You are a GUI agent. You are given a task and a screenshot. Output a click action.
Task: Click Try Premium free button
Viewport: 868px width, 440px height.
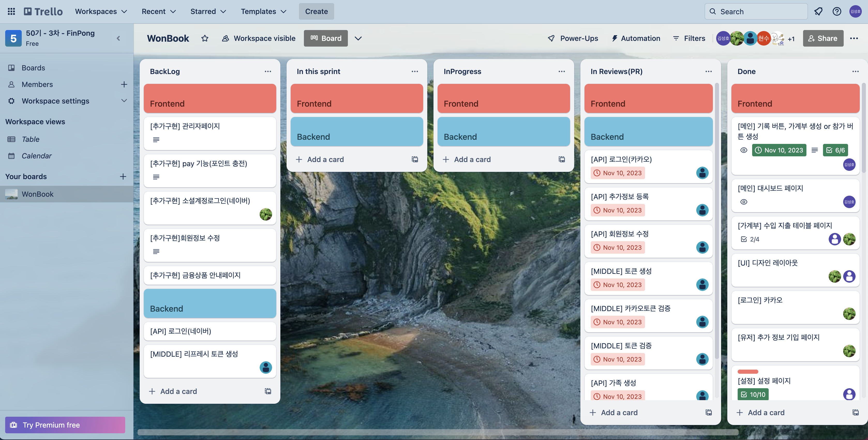65,425
